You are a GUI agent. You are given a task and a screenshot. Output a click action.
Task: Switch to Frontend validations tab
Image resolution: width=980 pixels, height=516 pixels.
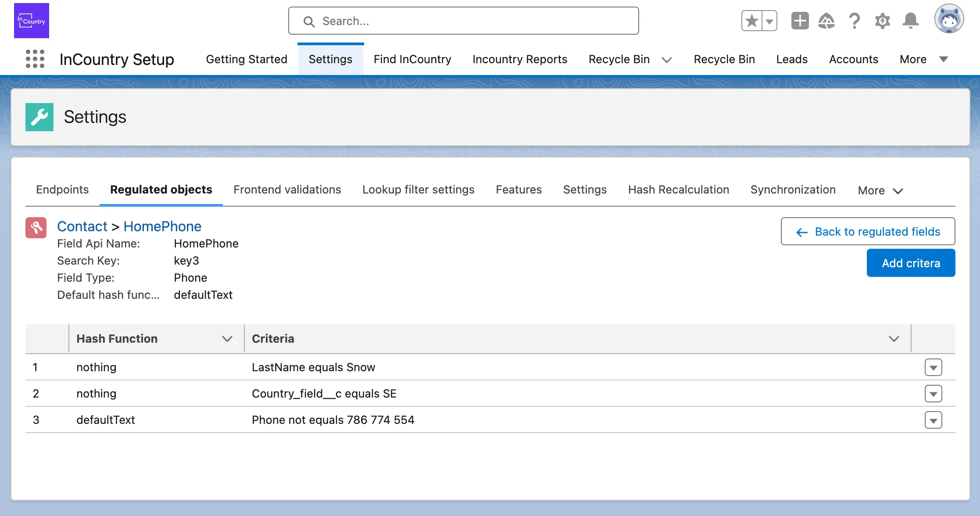point(287,190)
